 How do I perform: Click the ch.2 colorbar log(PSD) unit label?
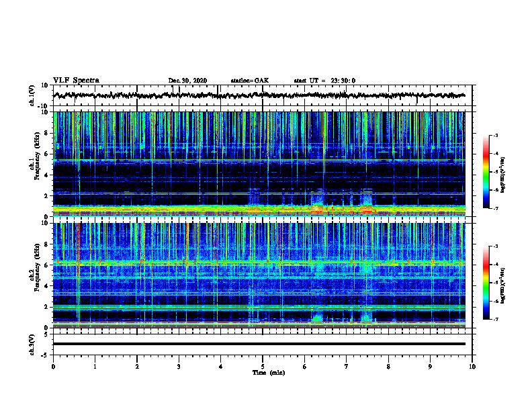point(503,285)
